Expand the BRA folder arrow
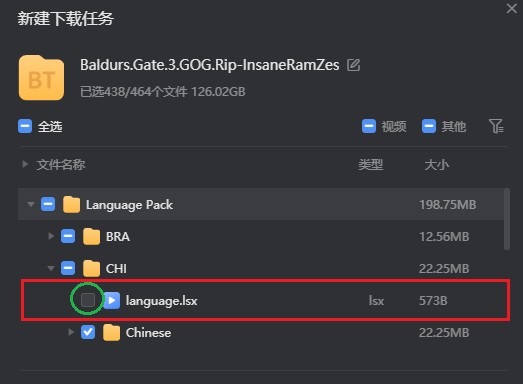The image size is (523, 384). click(51, 236)
